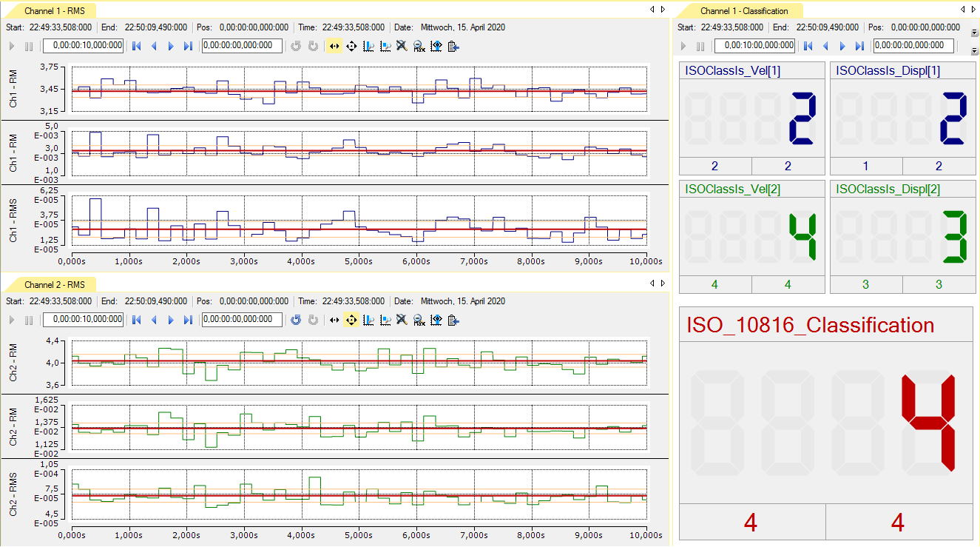Toggle horizontal panning in Channel 2 - RMS toolbar
The height and width of the screenshot is (547, 980).
coord(334,320)
